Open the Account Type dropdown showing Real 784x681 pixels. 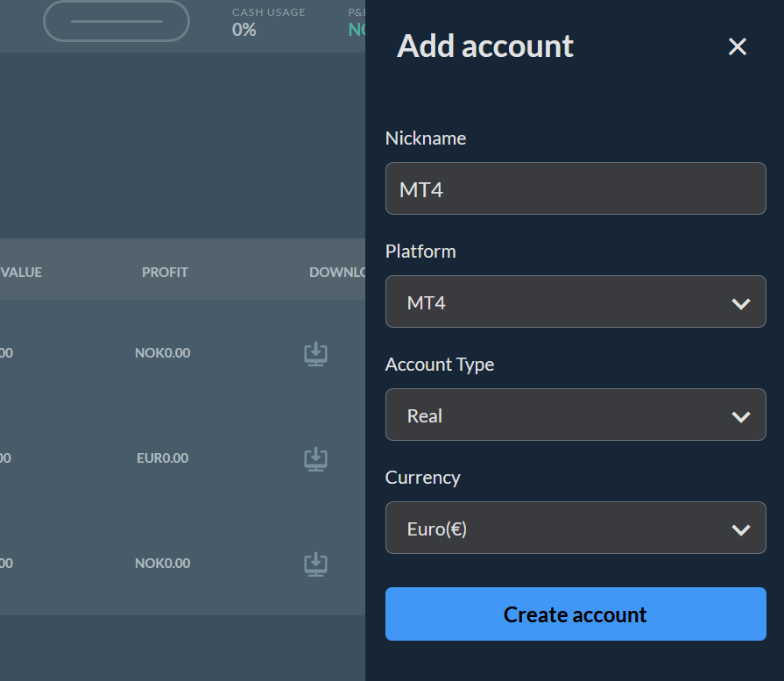tap(576, 415)
